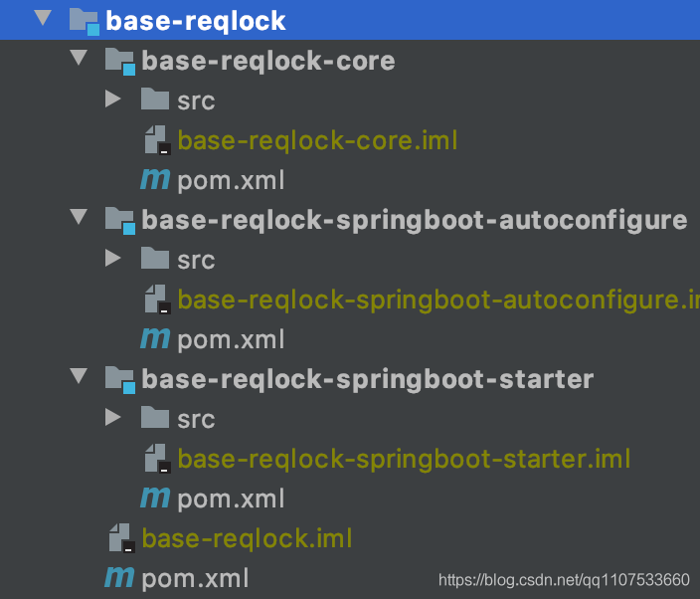Expand src folder under base-reqlock-core
700x599 pixels.
click(113, 100)
